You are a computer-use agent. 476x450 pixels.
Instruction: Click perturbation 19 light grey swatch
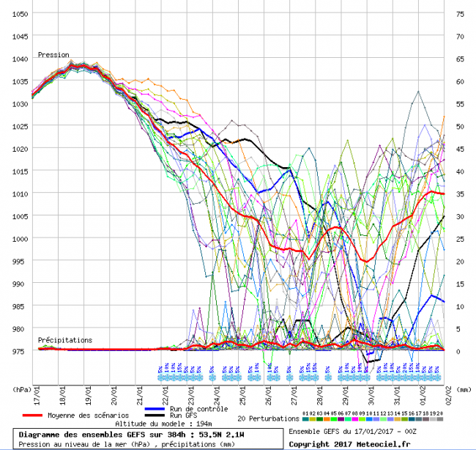point(434,419)
